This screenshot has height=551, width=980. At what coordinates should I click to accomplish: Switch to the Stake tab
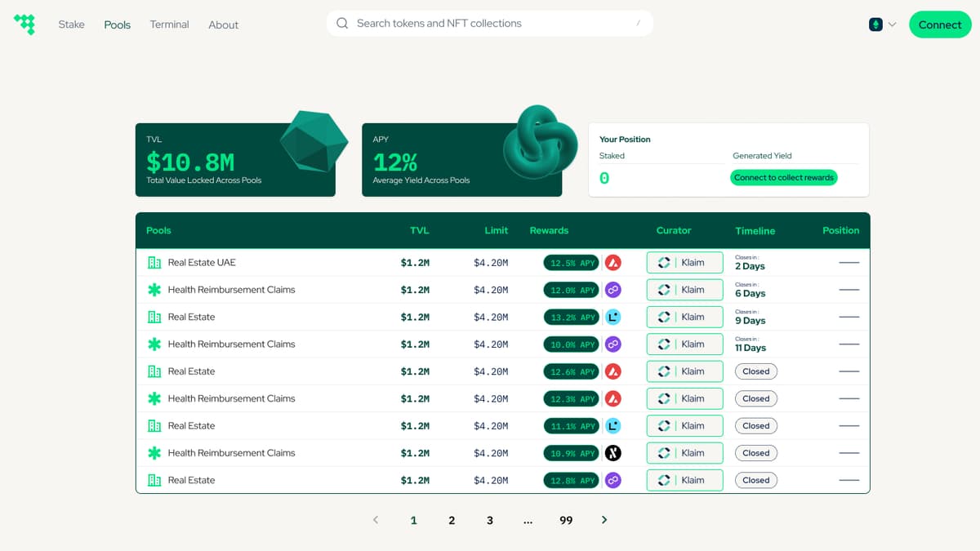point(71,24)
